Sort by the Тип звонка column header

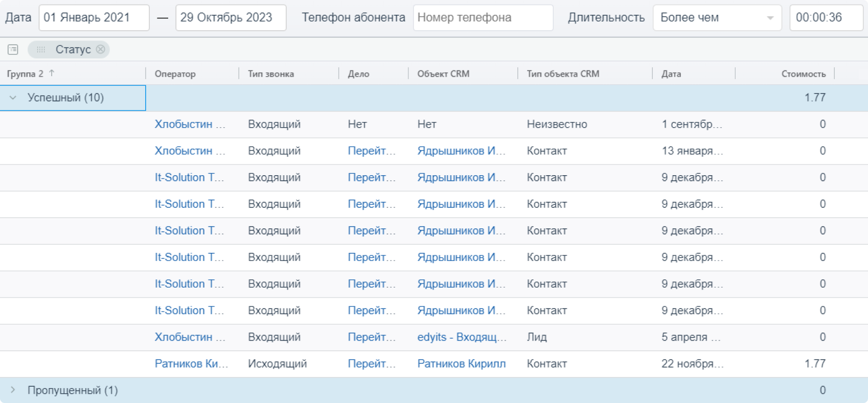271,74
